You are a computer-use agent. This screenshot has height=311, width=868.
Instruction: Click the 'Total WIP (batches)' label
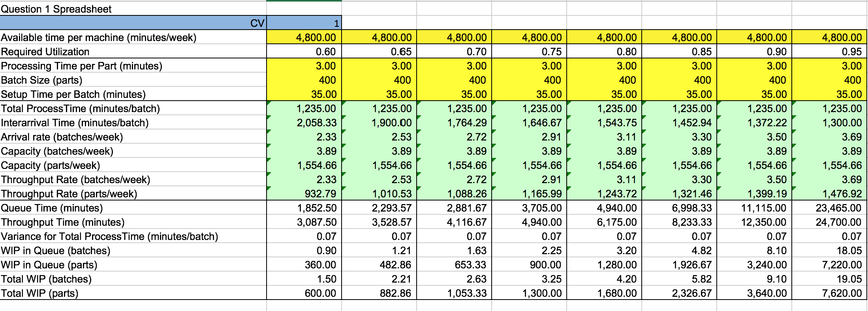point(46,279)
